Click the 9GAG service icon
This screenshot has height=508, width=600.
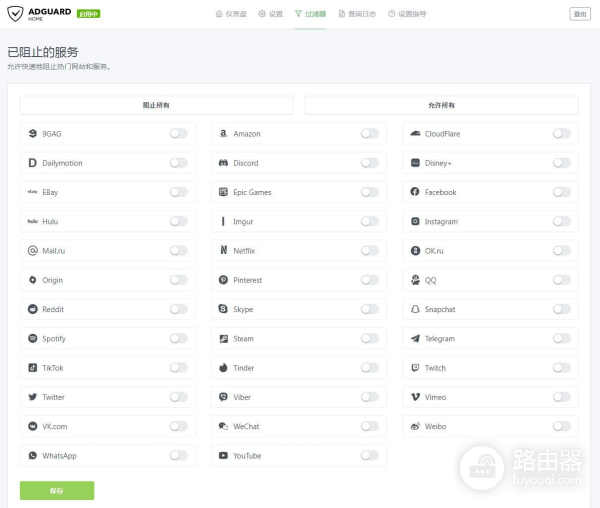[x=33, y=134]
